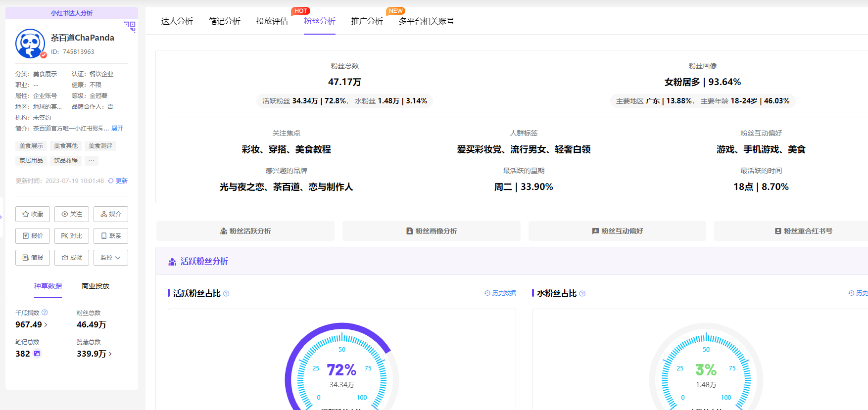The width and height of the screenshot is (868, 410).
Task: Open the 推广分析 tab
Action: tap(367, 21)
